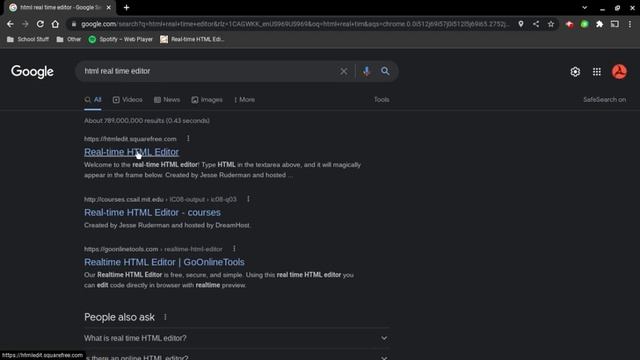Submit search with magnifier icon
640x360 pixels.
click(x=385, y=71)
